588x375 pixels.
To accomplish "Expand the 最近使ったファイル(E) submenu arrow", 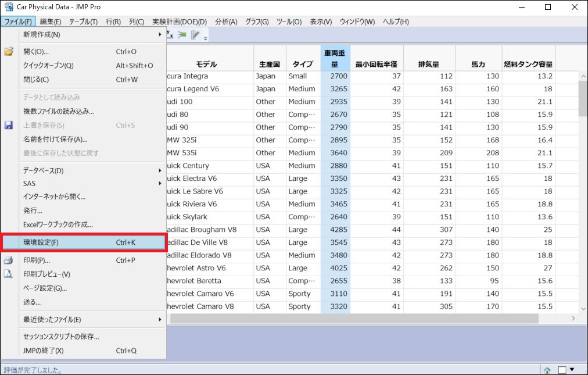I will tap(160, 319).
